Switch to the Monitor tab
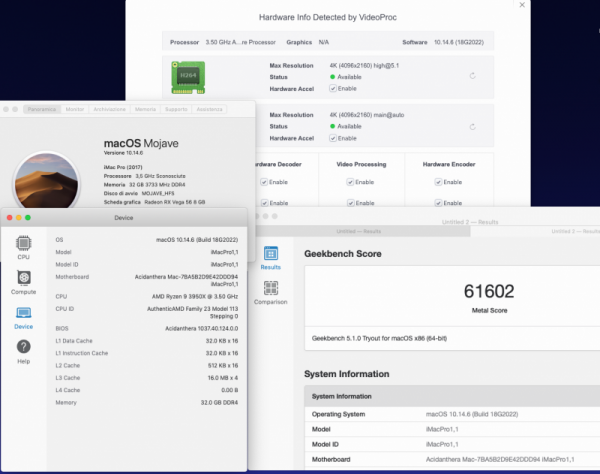Image resolution: width=600 pixels, height=474 pixels. point(75,109)
